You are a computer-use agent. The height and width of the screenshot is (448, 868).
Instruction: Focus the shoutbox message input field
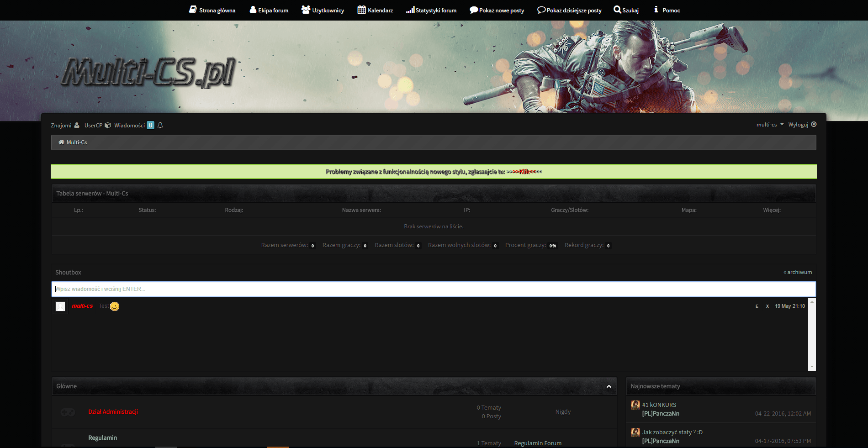click(x=434, y=289)
